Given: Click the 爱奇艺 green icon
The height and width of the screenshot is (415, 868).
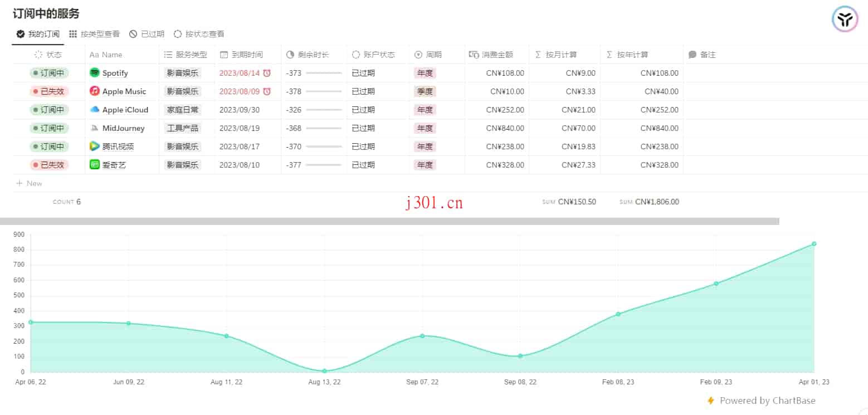Looking at the screenshot, I should click(x=95, y=165).
